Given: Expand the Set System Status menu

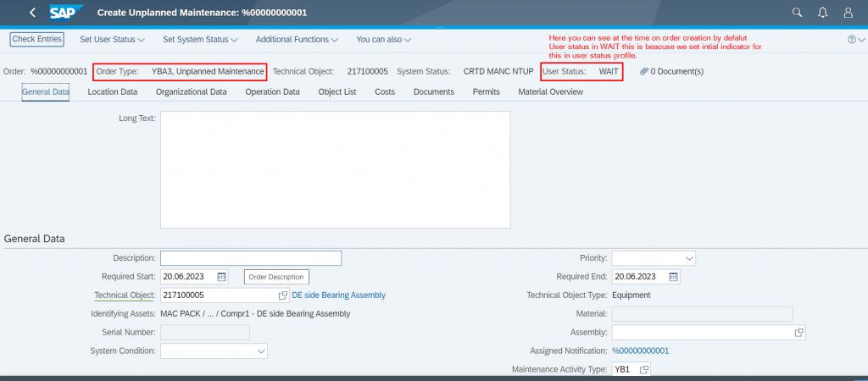Looking at the screenshot, I should coord(200,40).
